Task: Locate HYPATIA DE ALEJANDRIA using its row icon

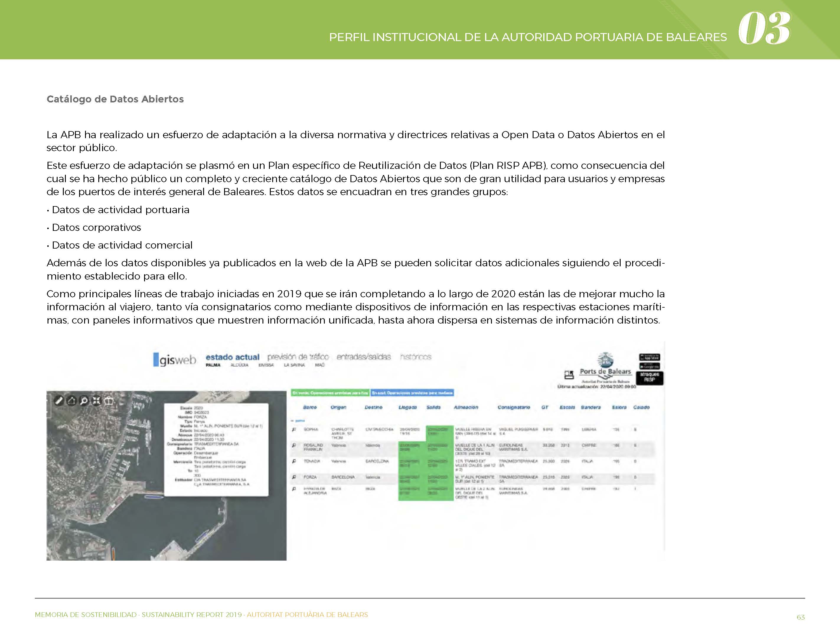Action: (294, 489)
